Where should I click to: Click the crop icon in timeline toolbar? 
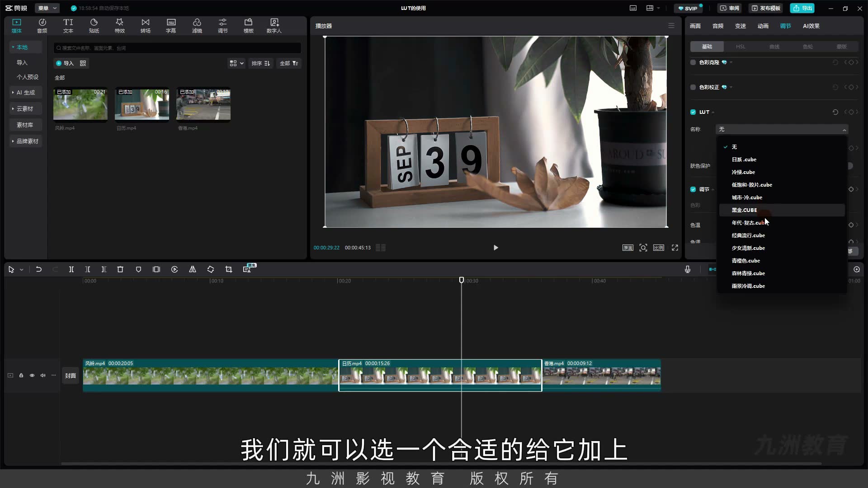click(x=229, y=269)
